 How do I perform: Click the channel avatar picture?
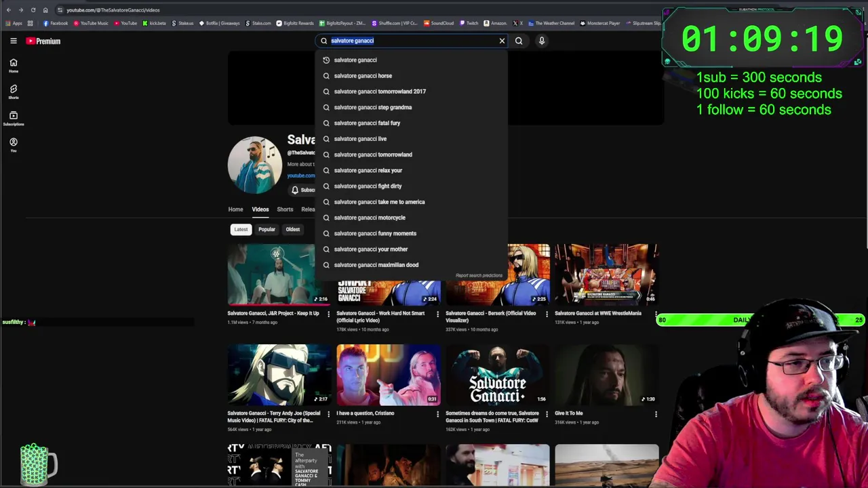(255, 165)
